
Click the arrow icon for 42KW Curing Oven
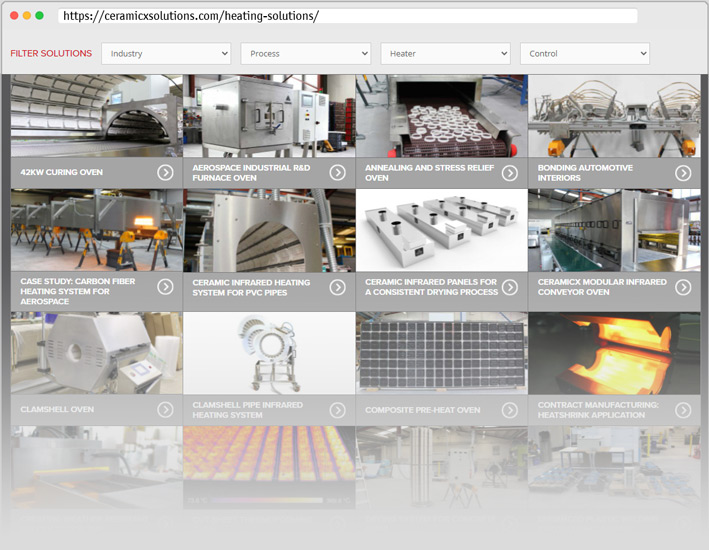coord(165,172)
